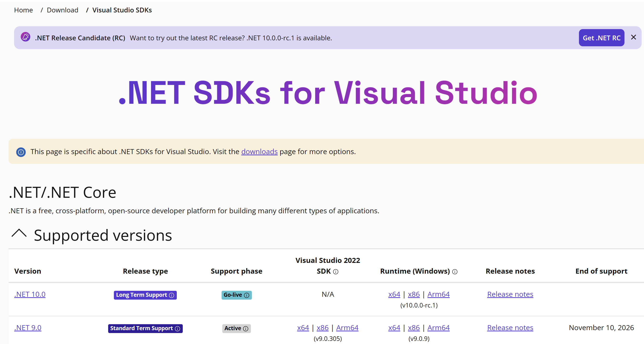Download .NET 9.0 Arm64 runtime
This screenshot has width=644, height=344.
click(x=438, y=328)
